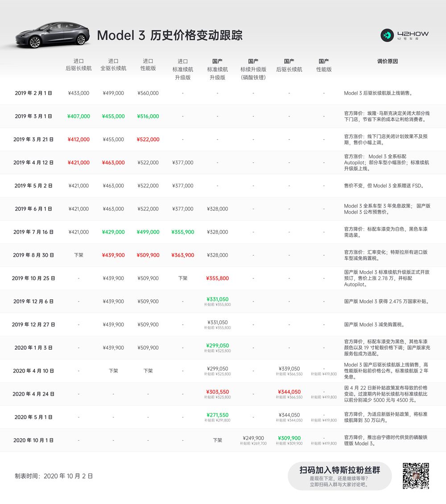This screenshot has width=446, height=504.
Task: Select the green price '¥429,000'
Action: [113, 232]
